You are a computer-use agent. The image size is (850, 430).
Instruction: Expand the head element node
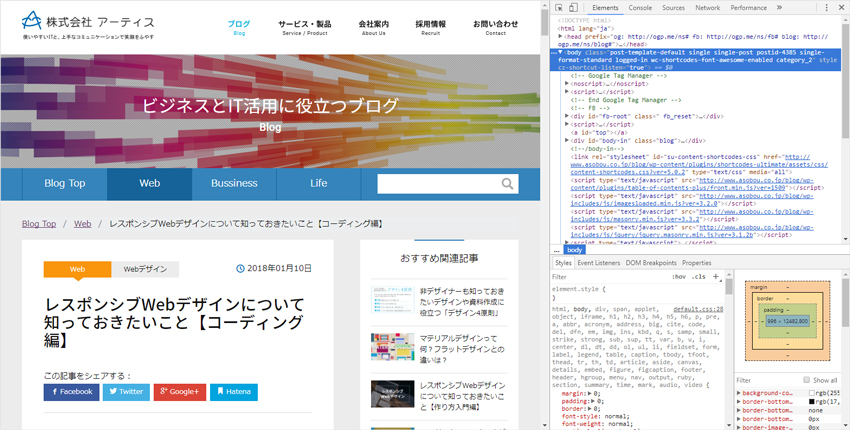pyautogui.click(x=561, y=36)
